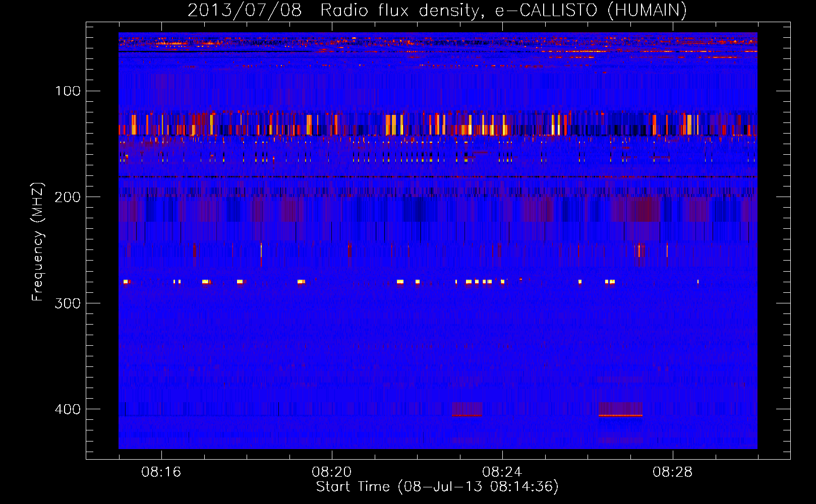
Task: Click the 400 frequency tick label
Action: coord(68,409)
